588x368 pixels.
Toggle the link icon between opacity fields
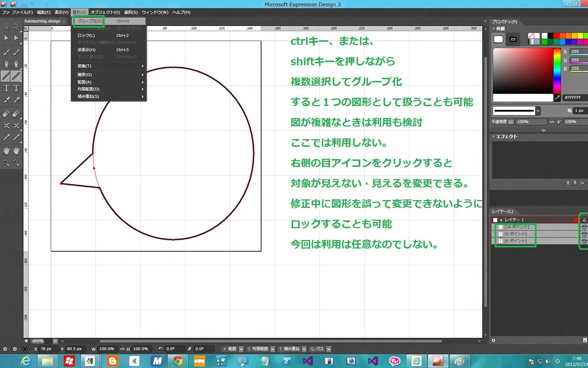[552, 122]
